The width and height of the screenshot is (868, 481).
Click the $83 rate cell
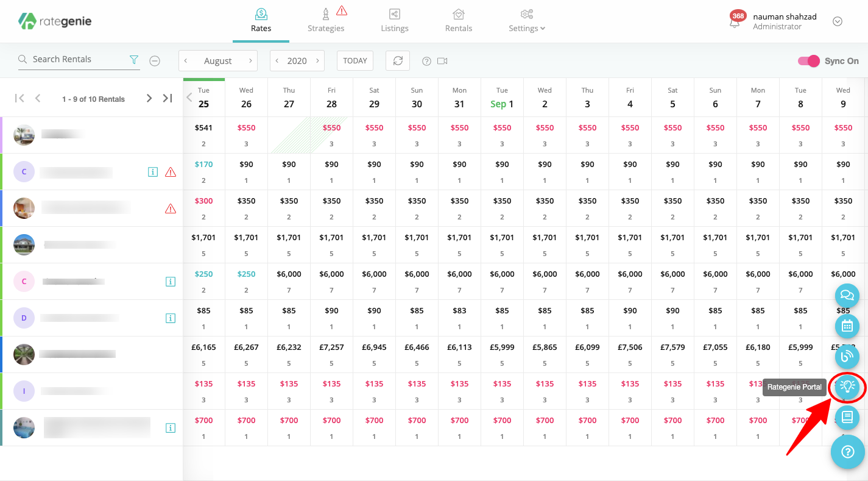pyautogui.click(x=459, y=318)
